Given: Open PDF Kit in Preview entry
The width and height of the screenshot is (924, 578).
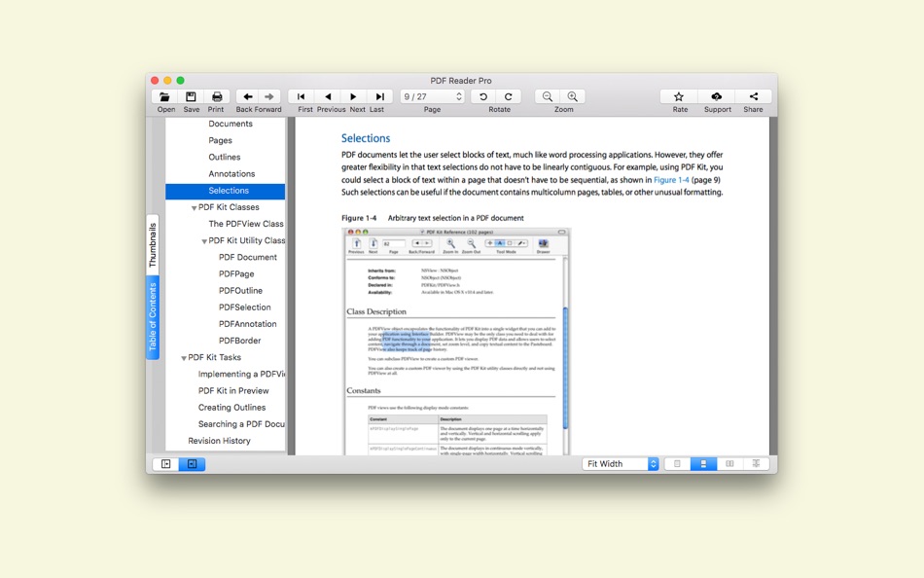Looking at the screenshot, I should click(233, 391).
